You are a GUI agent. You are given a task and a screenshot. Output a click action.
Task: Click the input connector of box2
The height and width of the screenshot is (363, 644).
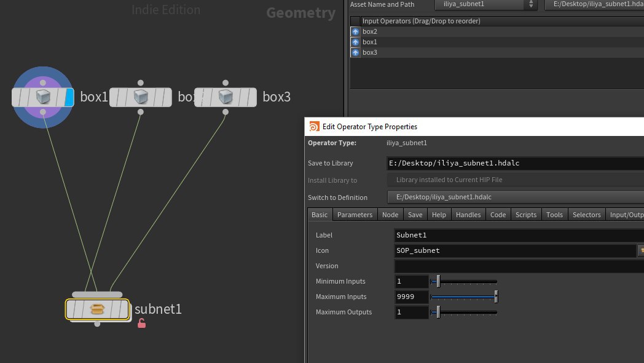[x=141, y=82]
